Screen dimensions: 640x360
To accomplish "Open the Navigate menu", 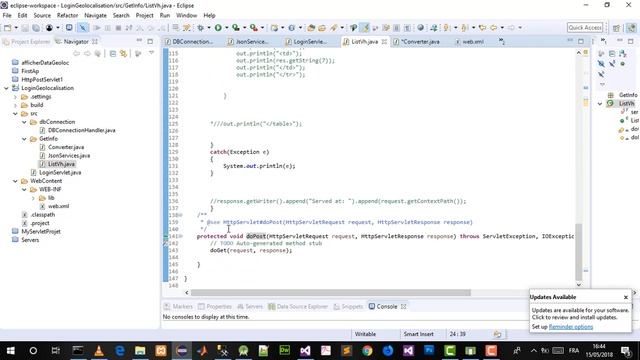I will pyautogui.click(x=95, y=16).
